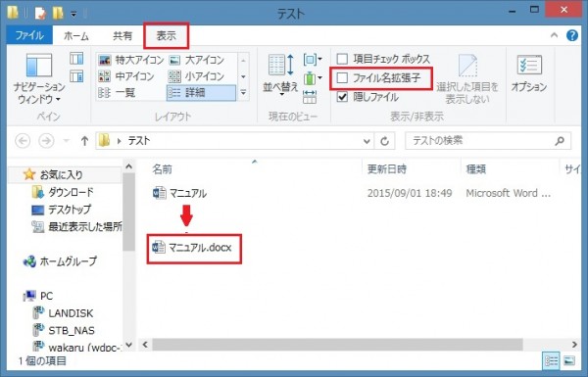Click the forward navigation arrow

46,141
